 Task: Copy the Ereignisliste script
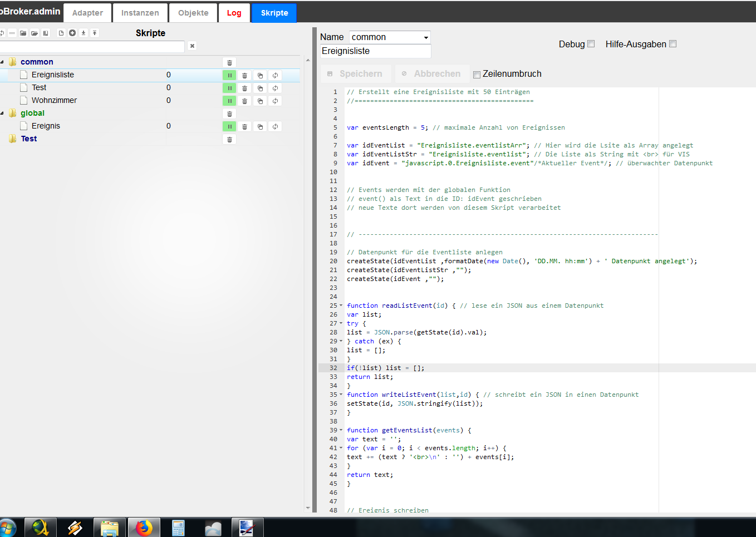coord(260,75)
